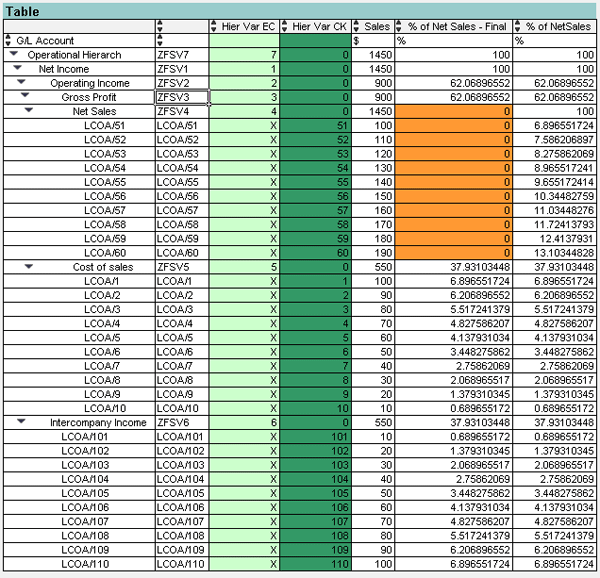Screen dimensions: 600x578
Task: Collapse the Operational Hierarch node
Action: [13, 54]
